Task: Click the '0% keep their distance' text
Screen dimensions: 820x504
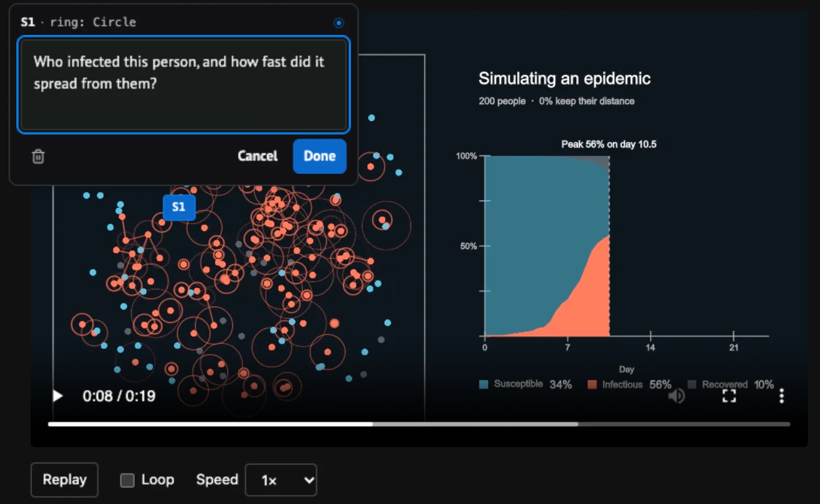Action: click(x=587, y=101)
